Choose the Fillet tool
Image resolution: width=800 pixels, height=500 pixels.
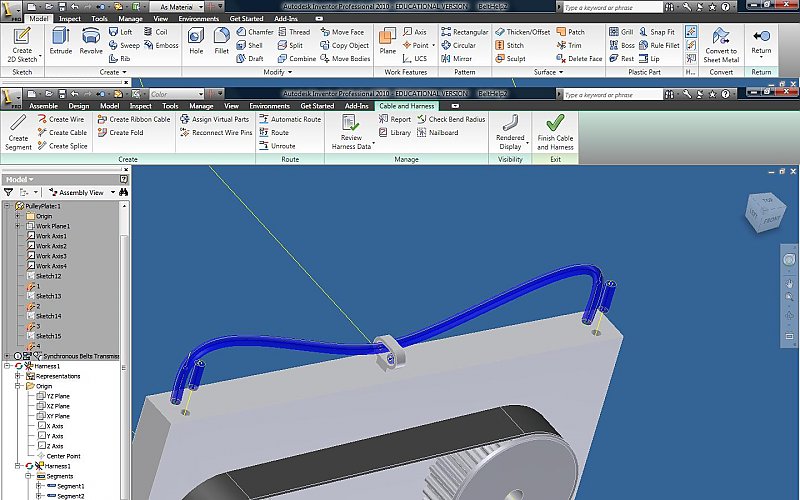[x=221, y=41]
